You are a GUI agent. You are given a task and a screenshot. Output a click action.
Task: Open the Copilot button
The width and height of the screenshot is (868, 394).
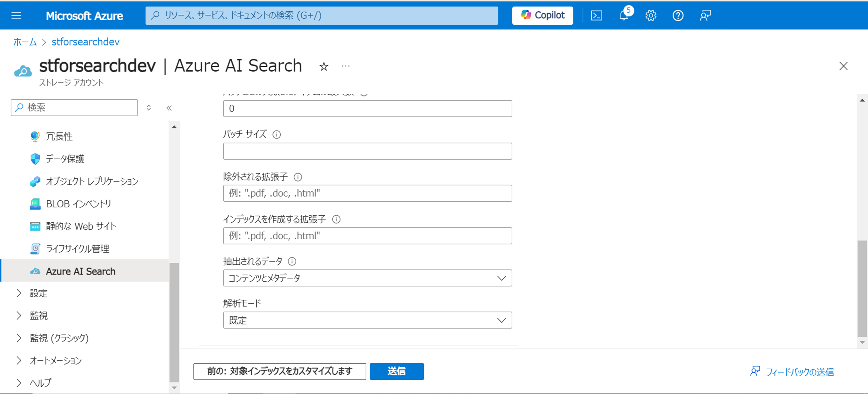(542, 16)
